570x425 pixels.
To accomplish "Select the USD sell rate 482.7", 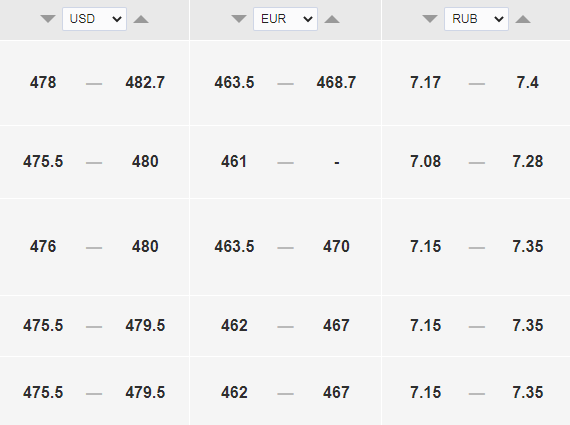I will coord(145,83).
